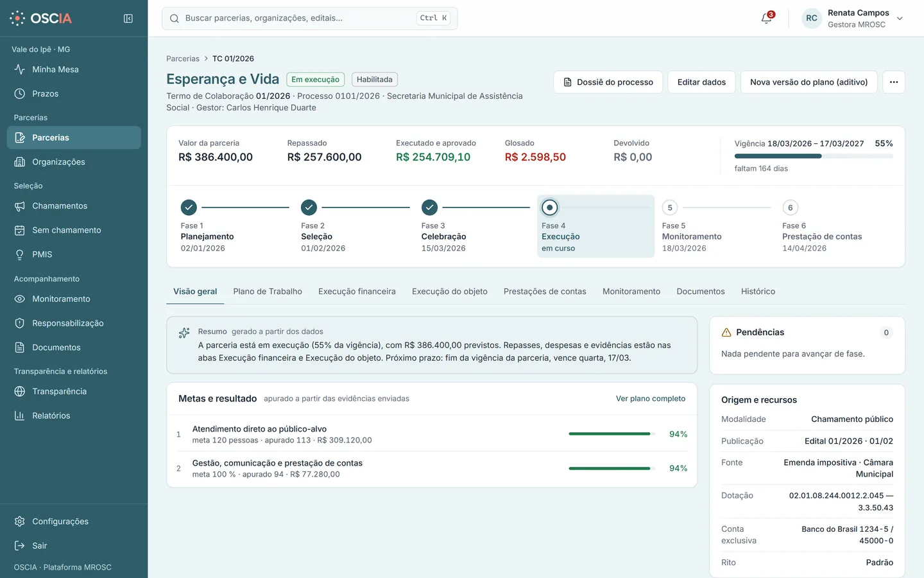Click Parcerias breadcrumb link
924x578 pixels.
[183, 58]
